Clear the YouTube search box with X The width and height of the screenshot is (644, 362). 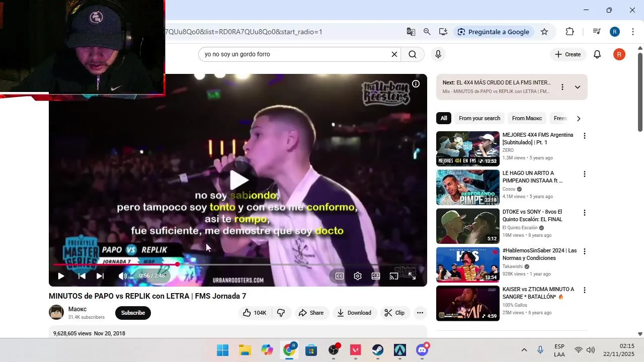[394, 54]
